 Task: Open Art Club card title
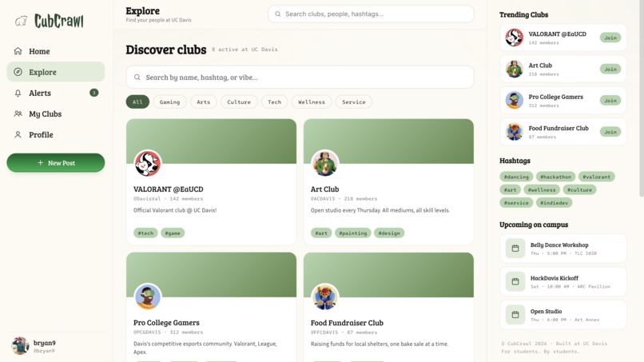click(x=325, y=189)
